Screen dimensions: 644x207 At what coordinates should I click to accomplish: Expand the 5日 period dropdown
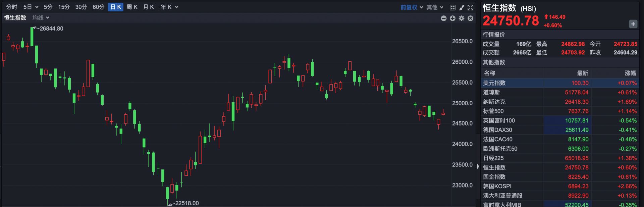click(31, 7)
